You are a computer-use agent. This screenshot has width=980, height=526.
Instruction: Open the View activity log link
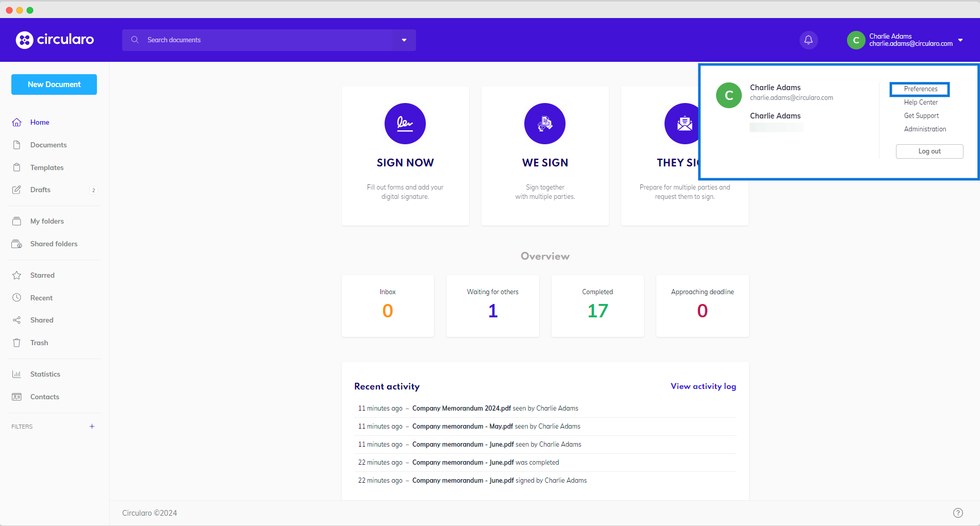pyautogui.click(x=703, y=386)
